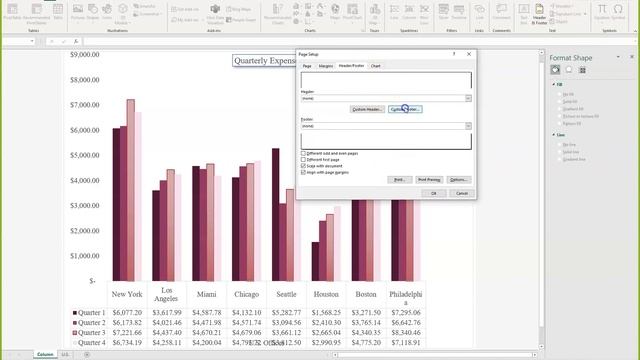Select No line radio button

(x=560, y=145)
